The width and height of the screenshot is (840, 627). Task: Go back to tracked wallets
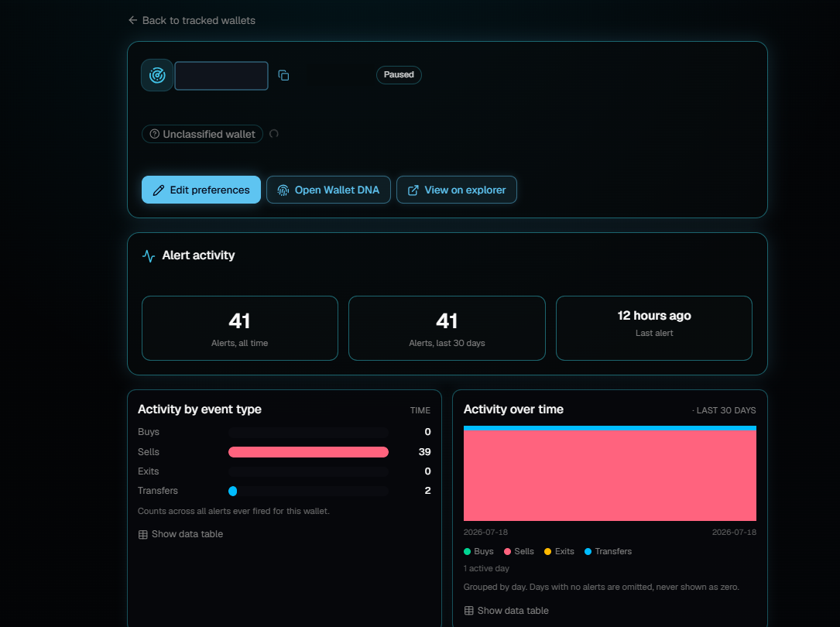[192, 20]
